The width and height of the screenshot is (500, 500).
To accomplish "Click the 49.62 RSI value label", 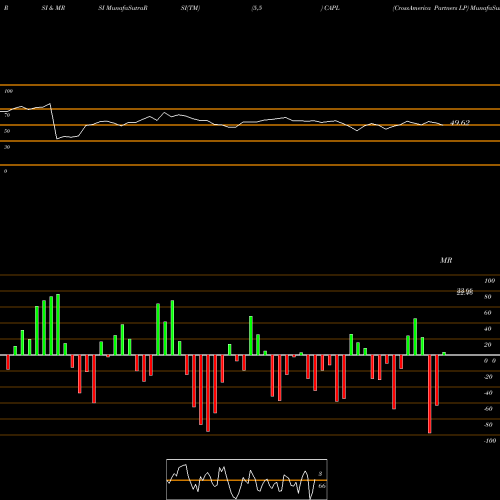I will click(x=460, y=123).
